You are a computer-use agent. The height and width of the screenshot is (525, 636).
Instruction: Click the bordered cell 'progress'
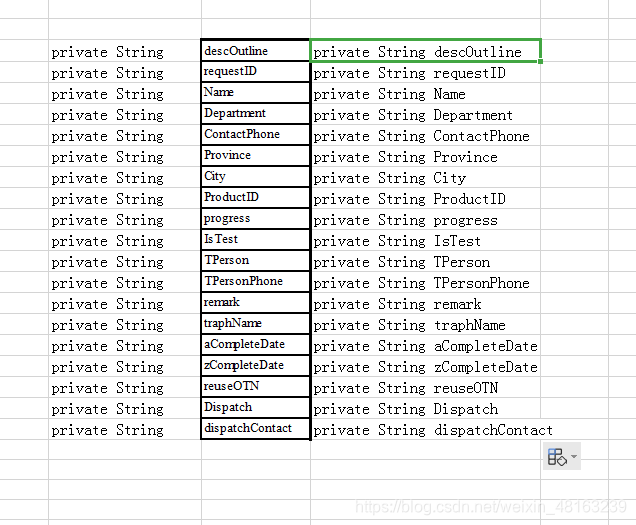(256, 219)
